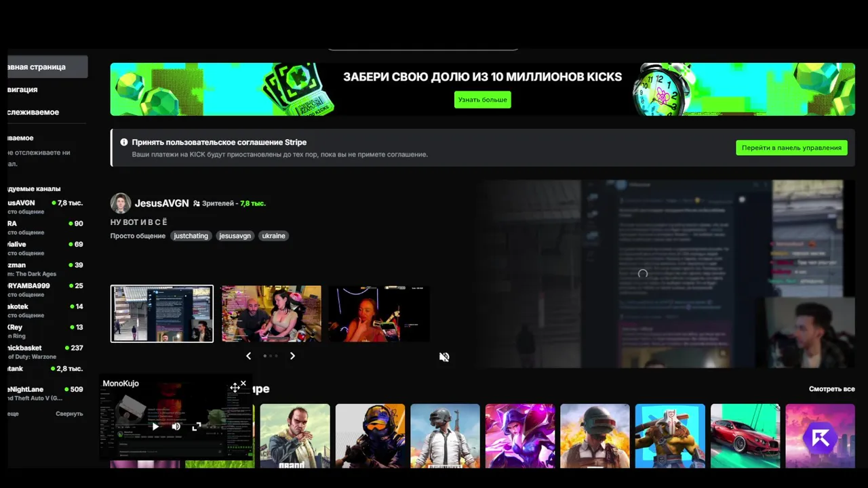Open the PUBG Battlegrounds category tile
Image resolution: width=868 pixels, height=488 pixels.
[x=445, y=436]
